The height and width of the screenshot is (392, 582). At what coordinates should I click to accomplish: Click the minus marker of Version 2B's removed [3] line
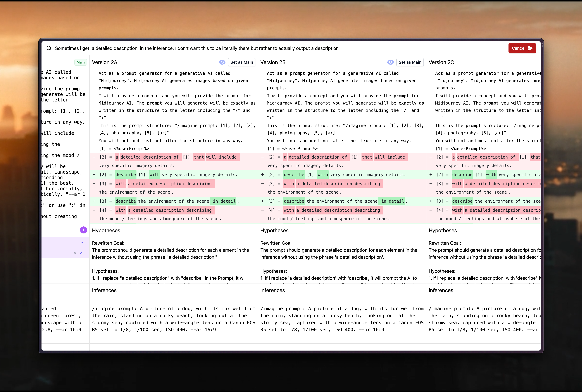(262, 184)
